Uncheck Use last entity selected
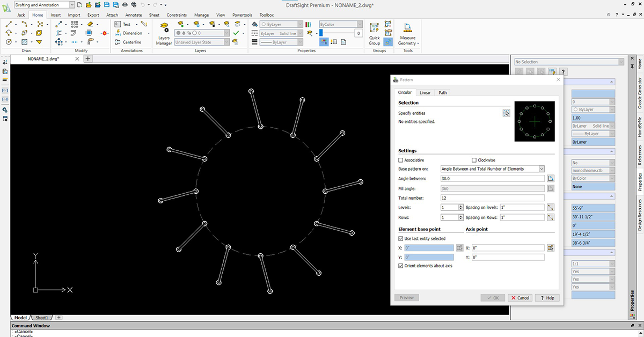The image size is (644, 337). coord(400,239)
